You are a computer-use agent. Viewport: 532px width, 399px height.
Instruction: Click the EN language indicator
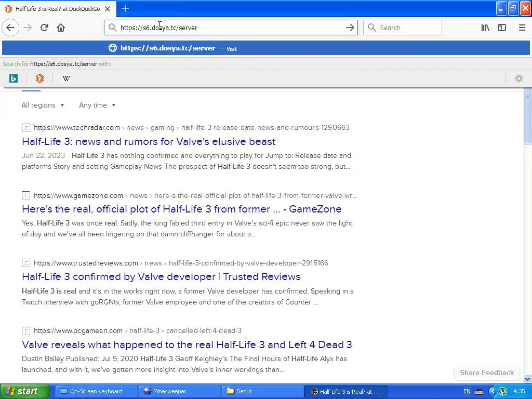[467, 392]
